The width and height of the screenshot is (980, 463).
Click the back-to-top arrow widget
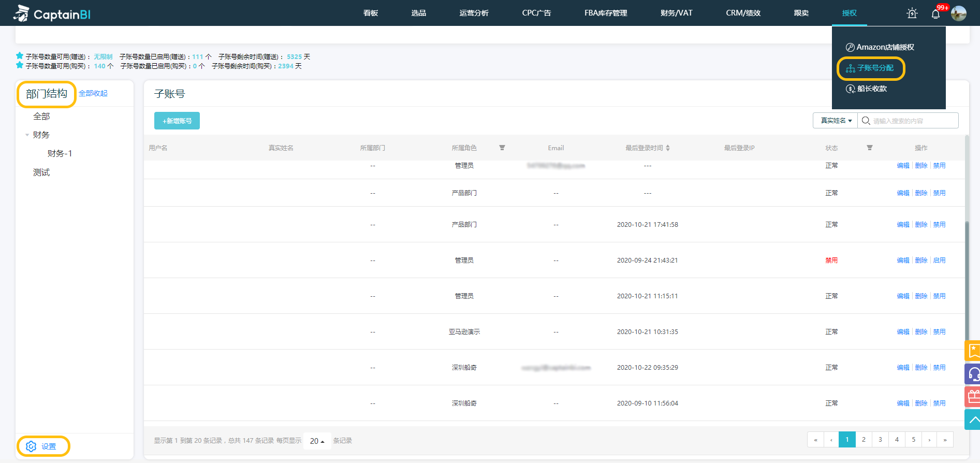pyautogui.click(x=973, y=419)
